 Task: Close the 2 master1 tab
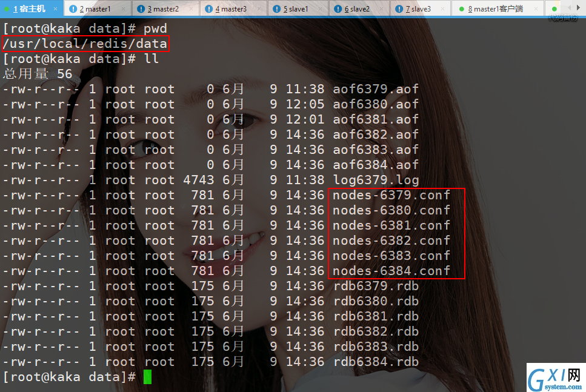coord(124,8)
